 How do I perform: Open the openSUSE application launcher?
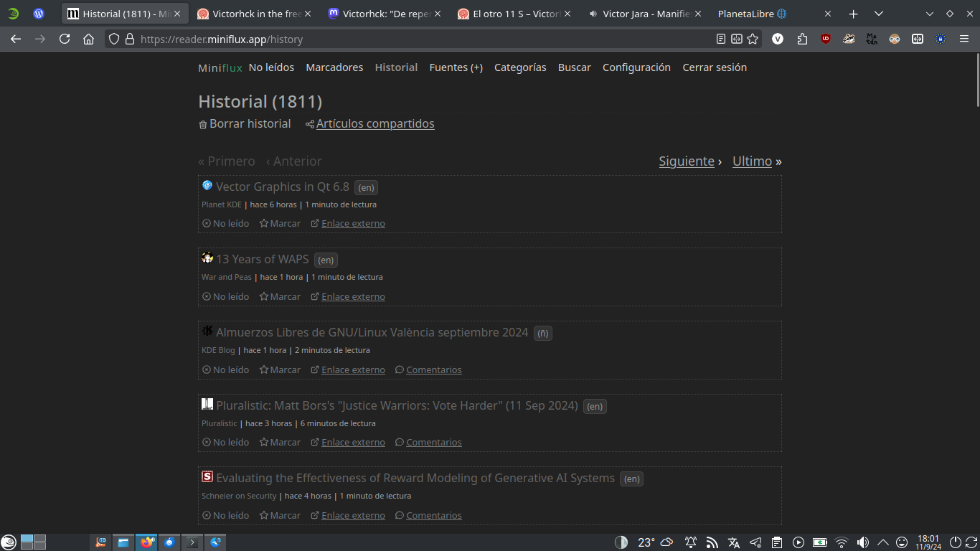pos(9,542)
